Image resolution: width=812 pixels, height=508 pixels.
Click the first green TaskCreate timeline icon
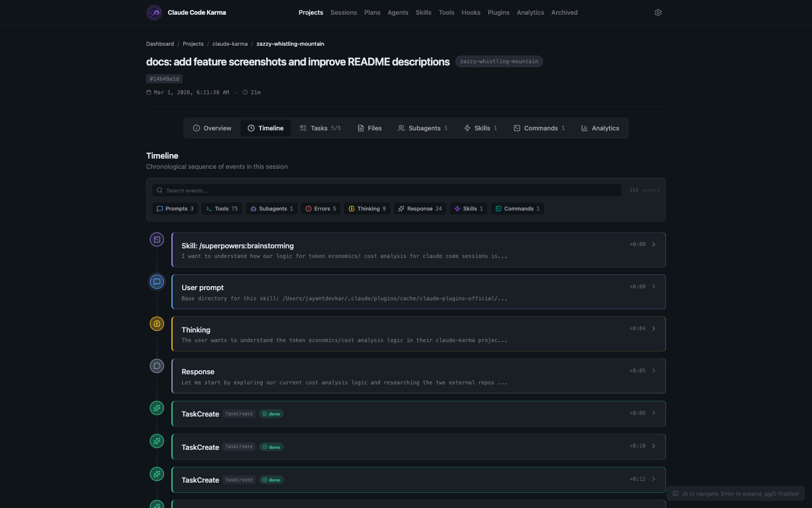[157, 408]
